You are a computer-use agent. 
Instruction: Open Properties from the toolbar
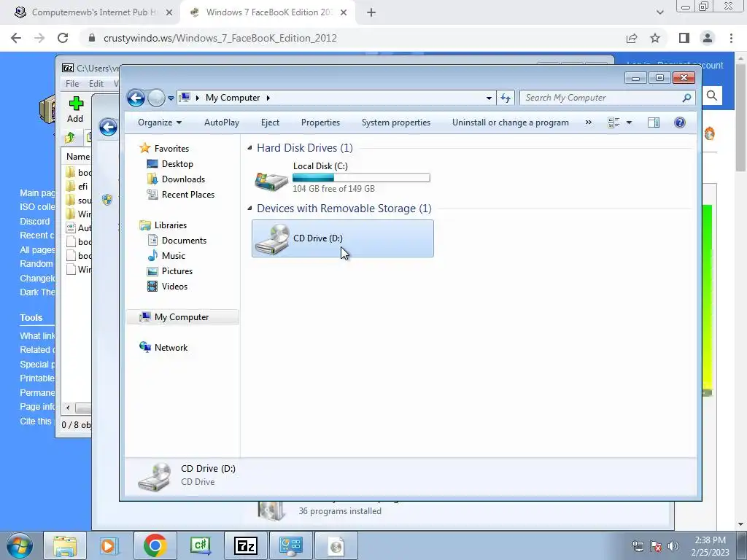[x=321, y=122]
